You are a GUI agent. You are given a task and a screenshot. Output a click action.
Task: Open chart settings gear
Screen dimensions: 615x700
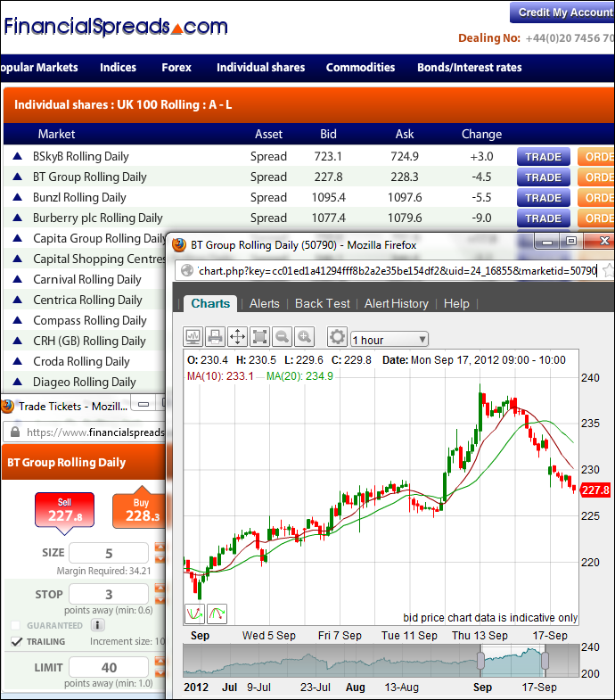(337, 336)
